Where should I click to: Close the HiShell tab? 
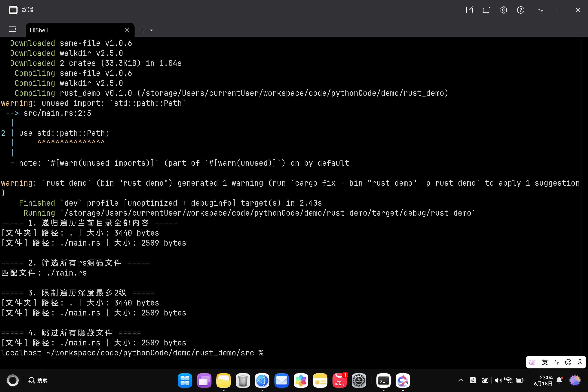point(126,30)
